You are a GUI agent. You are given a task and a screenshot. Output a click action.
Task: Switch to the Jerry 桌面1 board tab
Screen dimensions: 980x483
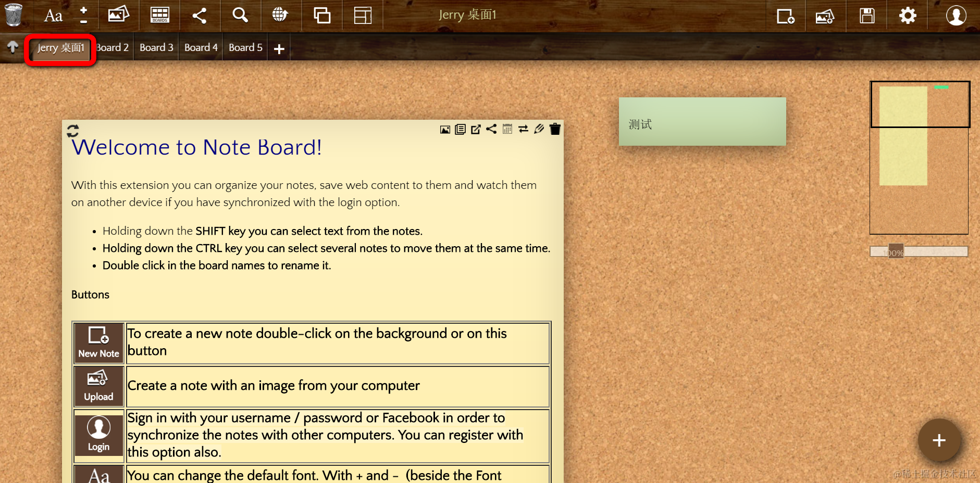click(60, 48)
